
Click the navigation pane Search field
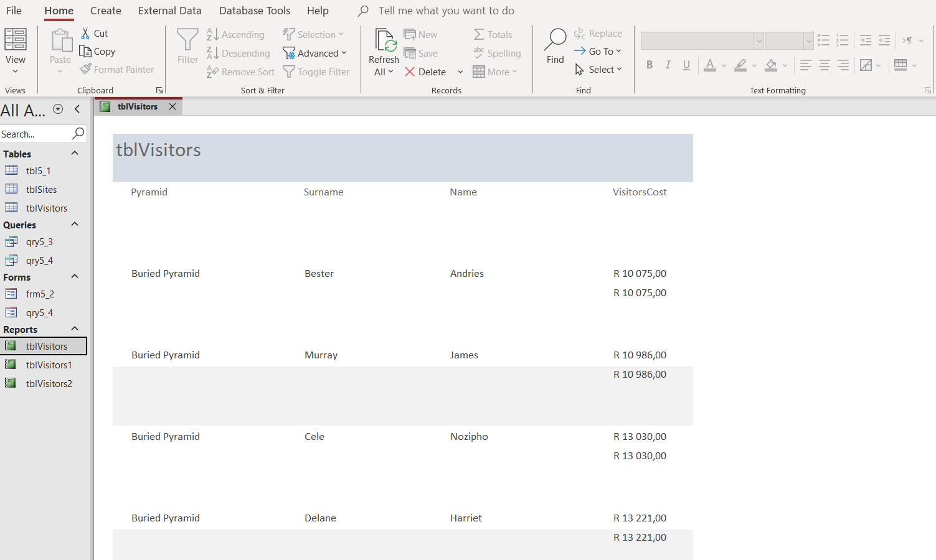click(x=34, y=134)
